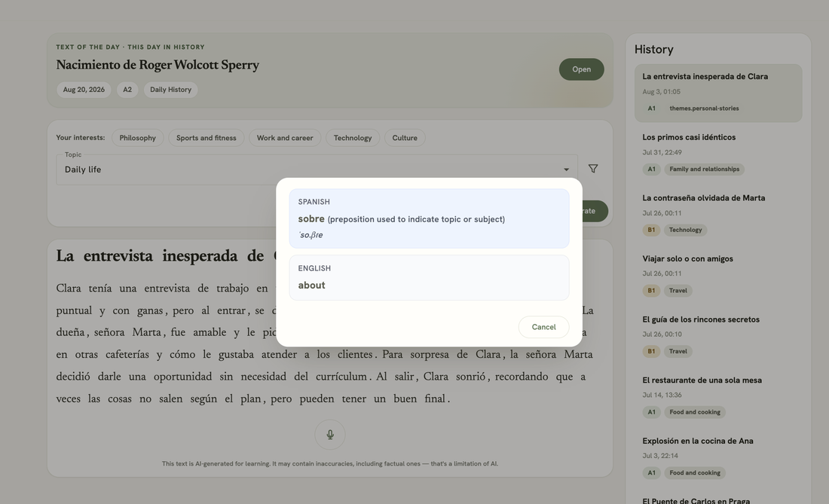Click the microphone icon below the text

click(330, 434)
